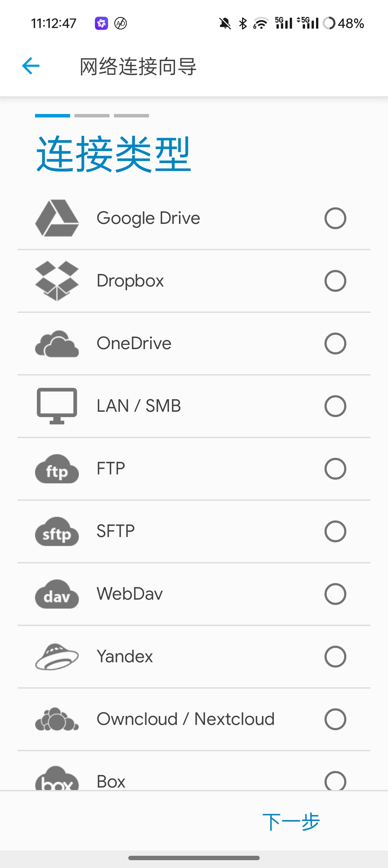This screenshot has height=868, width=388.
Task: Tap the sftp cloud icon
Action: [x=57, y=531]
